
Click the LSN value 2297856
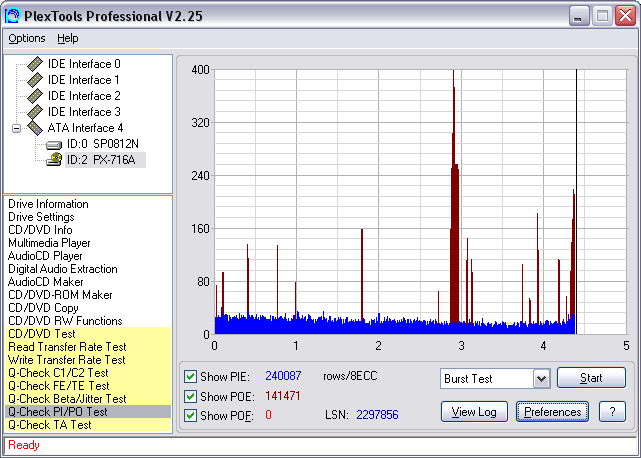click(377, 415)
